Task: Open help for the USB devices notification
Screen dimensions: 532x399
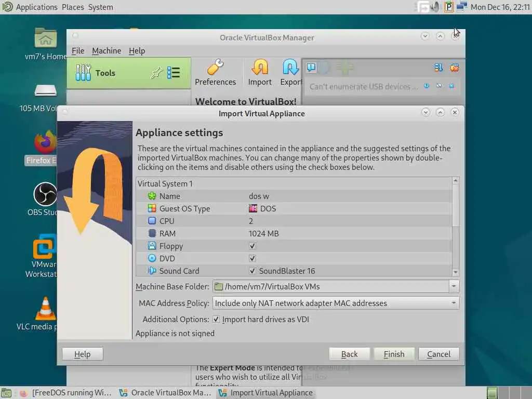Action: [427, 86]
